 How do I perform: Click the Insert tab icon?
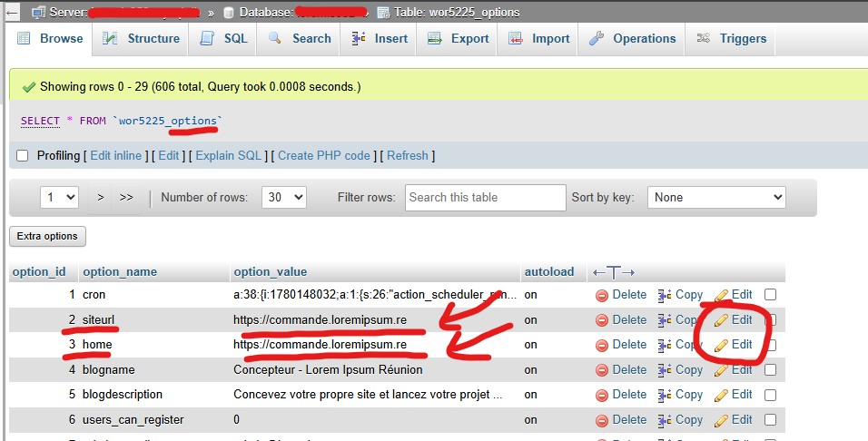click(x=359, y=38)
